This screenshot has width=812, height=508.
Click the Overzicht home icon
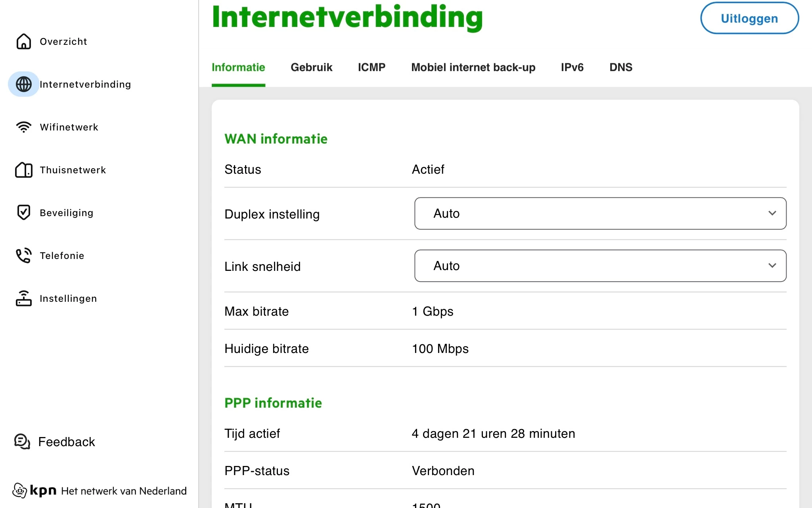[x=24, y=41]
